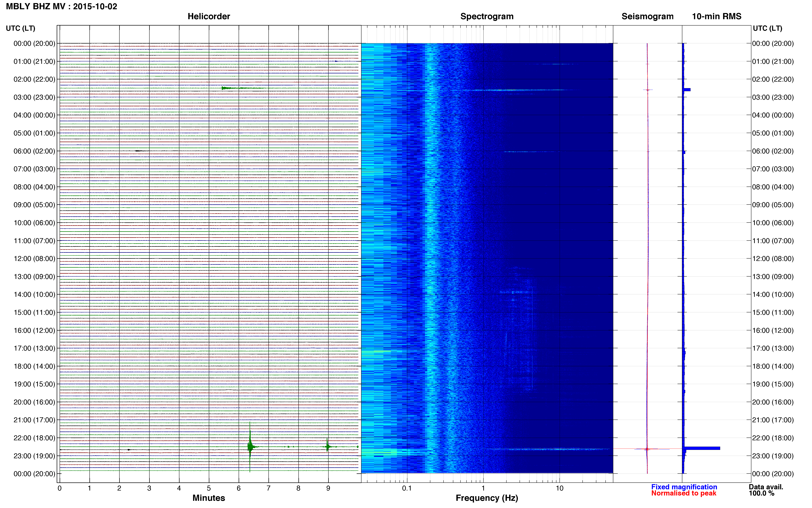Click the right 21:00 (17:00) time label
Image resolution: width=812 pixels, height=508 pixels.
pos(773,420)
